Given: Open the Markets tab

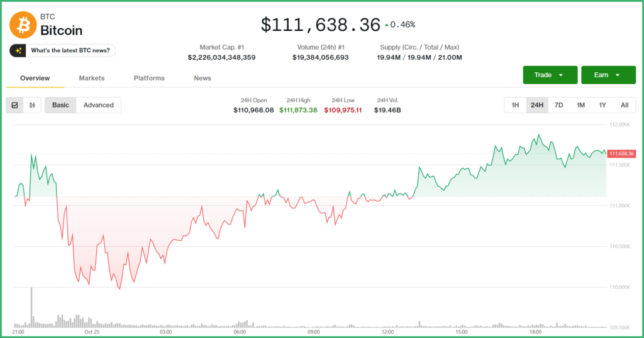Looking at the screenshot, I should pyautogui.click(x=92, y=78).
